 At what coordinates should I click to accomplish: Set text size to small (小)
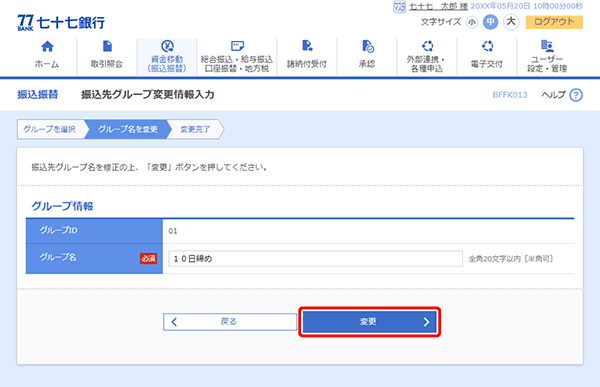pos(472,22)
